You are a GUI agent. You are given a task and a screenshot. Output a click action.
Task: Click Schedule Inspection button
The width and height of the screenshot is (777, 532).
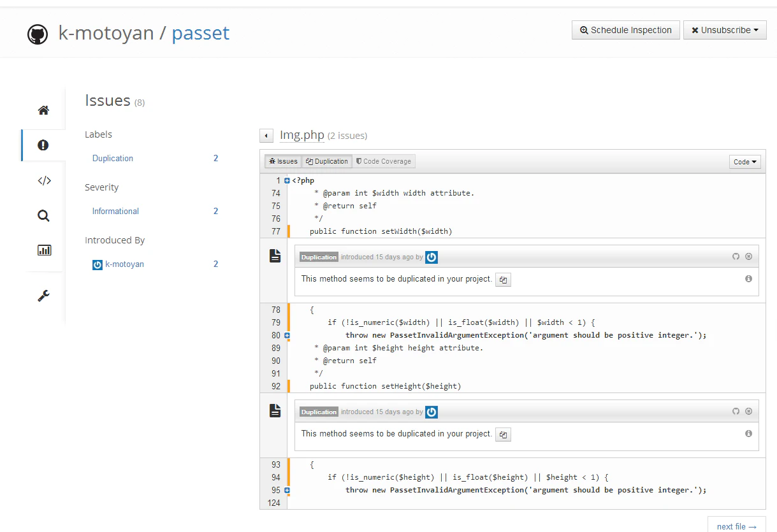[x=626, y=30]
